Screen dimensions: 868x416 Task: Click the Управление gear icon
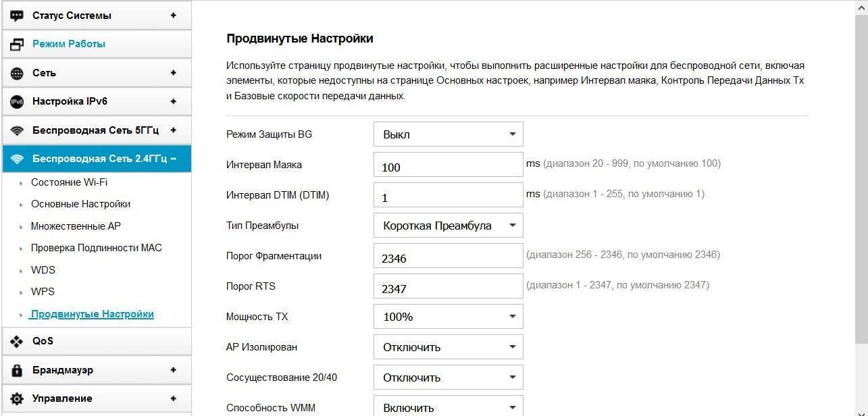(17, 398)
